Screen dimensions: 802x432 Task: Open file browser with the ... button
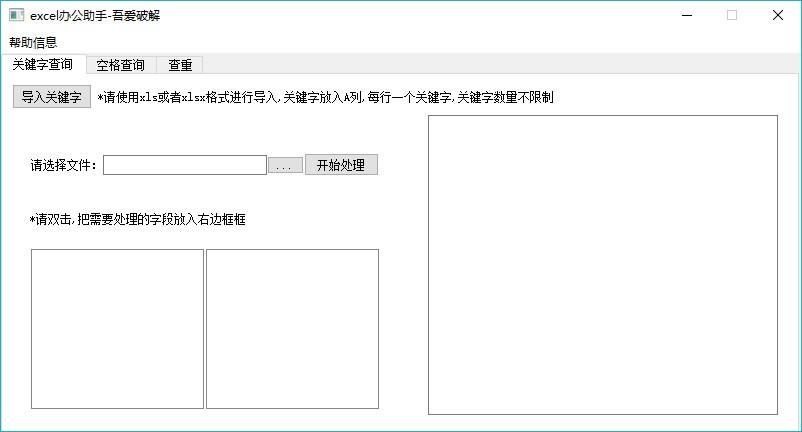285,166
